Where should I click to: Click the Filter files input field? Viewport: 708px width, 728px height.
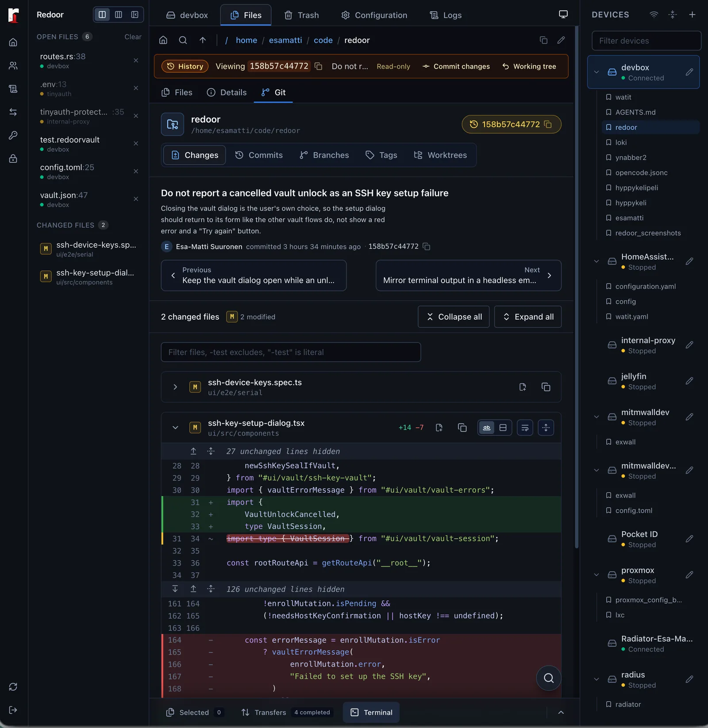(291, 352)
